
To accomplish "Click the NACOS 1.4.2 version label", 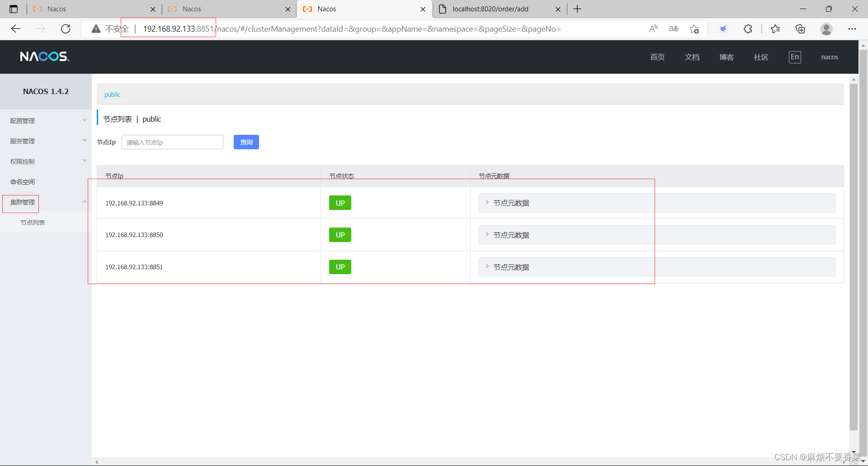I will (x=46, y=91).
